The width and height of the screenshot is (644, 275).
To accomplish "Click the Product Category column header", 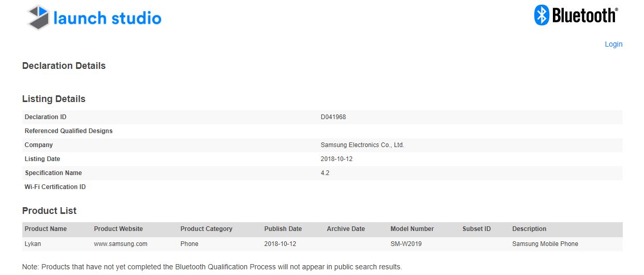I will tap(206, 229).
